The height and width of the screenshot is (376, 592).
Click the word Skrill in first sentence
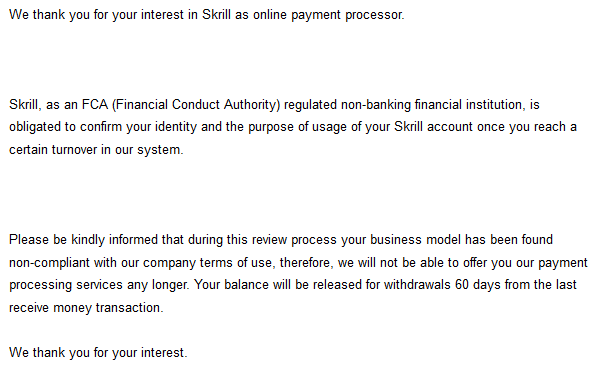216,15
